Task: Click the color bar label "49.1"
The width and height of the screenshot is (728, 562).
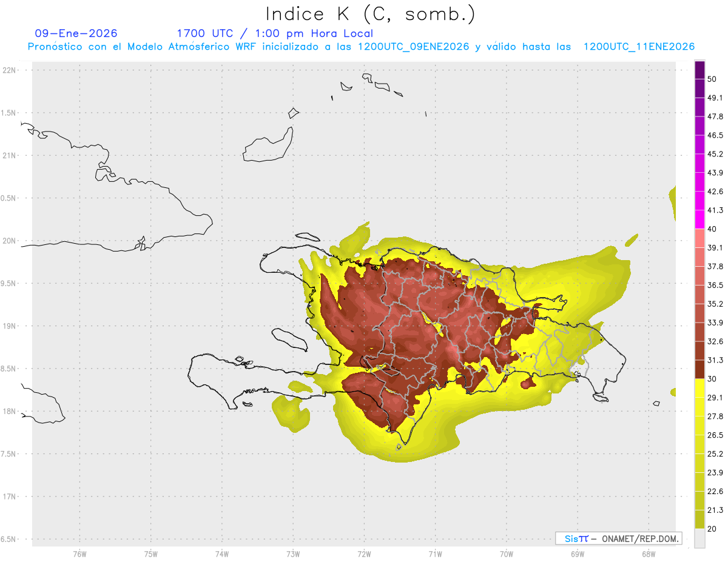Action: 715,98
